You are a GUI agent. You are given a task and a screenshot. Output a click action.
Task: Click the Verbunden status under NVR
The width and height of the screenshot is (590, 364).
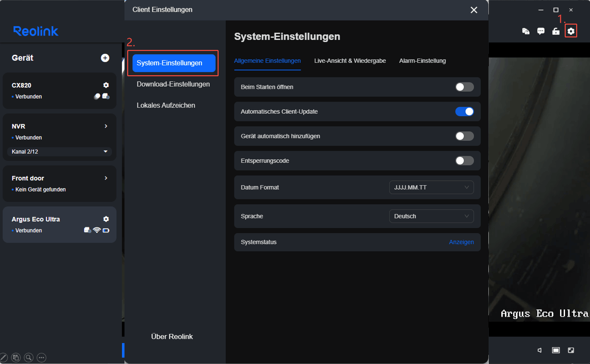pyautogui.click(x=28, y=138)
